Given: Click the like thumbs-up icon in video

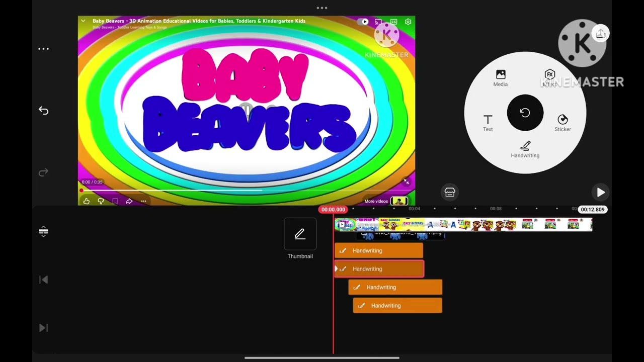Looking at the screenshot, I should pyautogui.click(x=87, y=201).
